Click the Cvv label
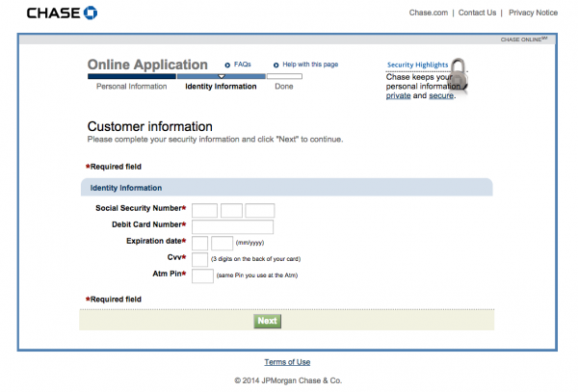 (174, 257)
